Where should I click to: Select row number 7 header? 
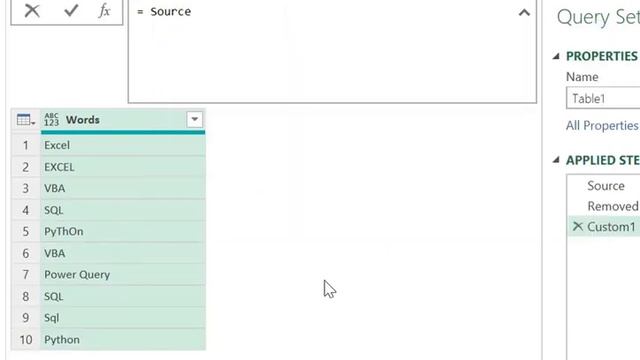tap(26, 275)
